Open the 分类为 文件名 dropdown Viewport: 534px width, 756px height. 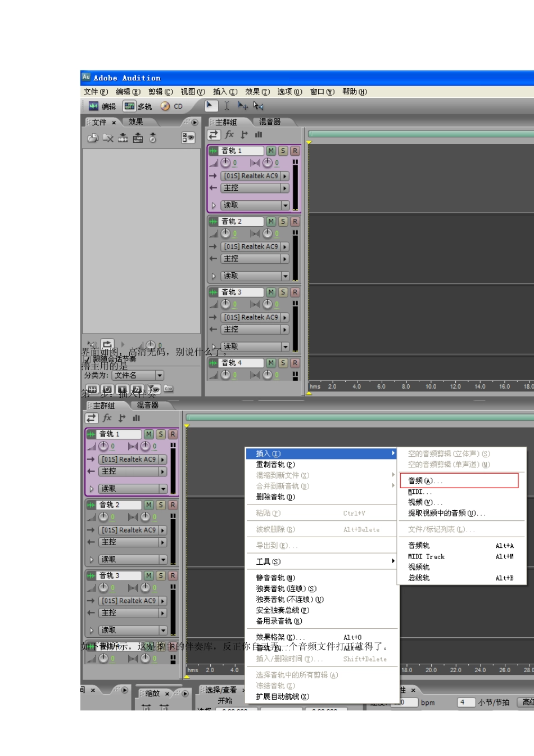tap(160, 375)
